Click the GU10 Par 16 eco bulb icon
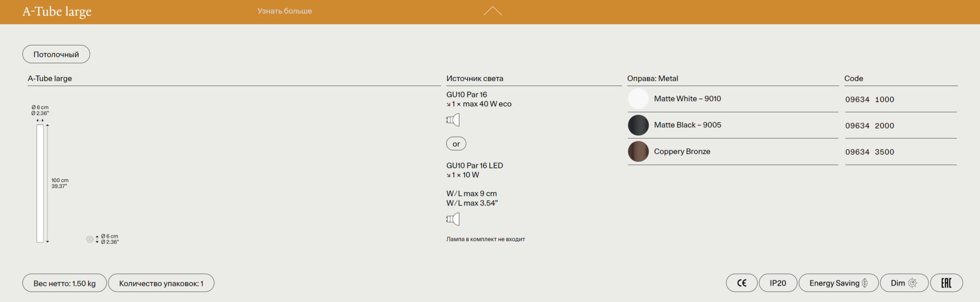This screenshot has width=980, height=302. coord(453,120)
